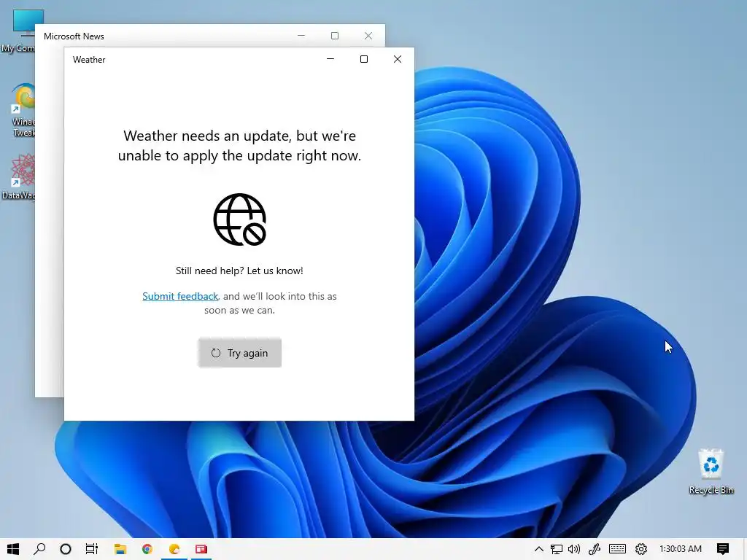Screen dimensions: 747x560
Task: Select the Recycle Bin desktop icon
Action: [711, 472]
